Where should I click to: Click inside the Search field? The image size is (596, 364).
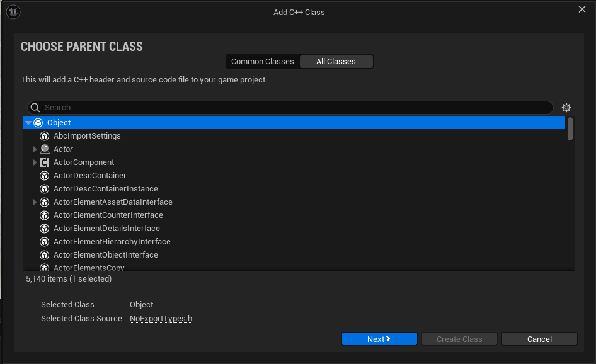point(252,107)
